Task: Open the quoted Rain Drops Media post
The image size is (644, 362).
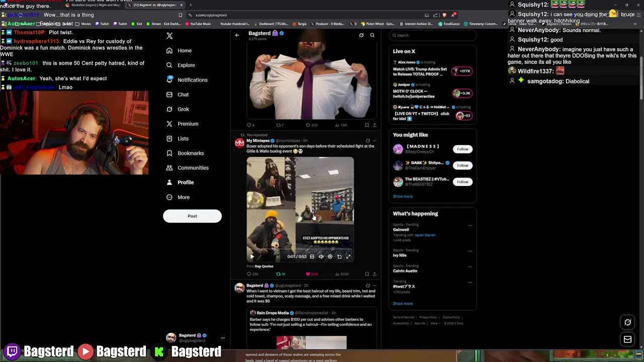Action: pos(311,328)
